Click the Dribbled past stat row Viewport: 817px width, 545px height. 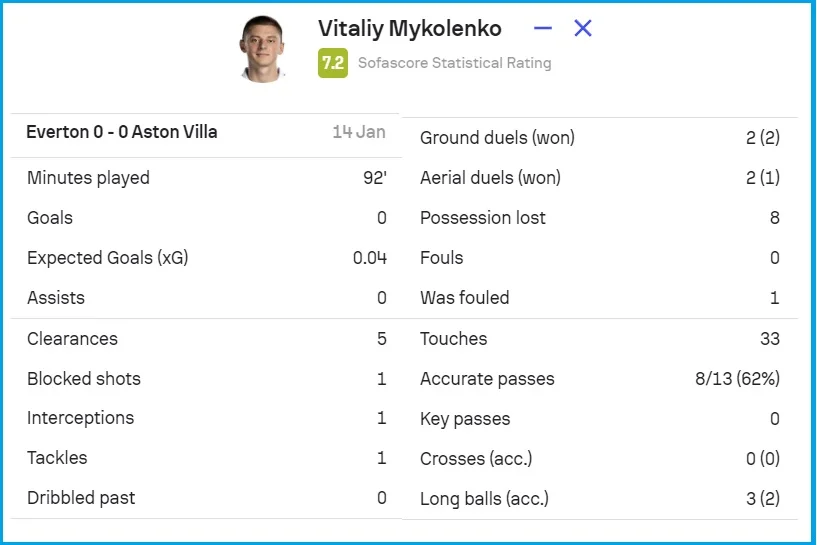(206, 498)
